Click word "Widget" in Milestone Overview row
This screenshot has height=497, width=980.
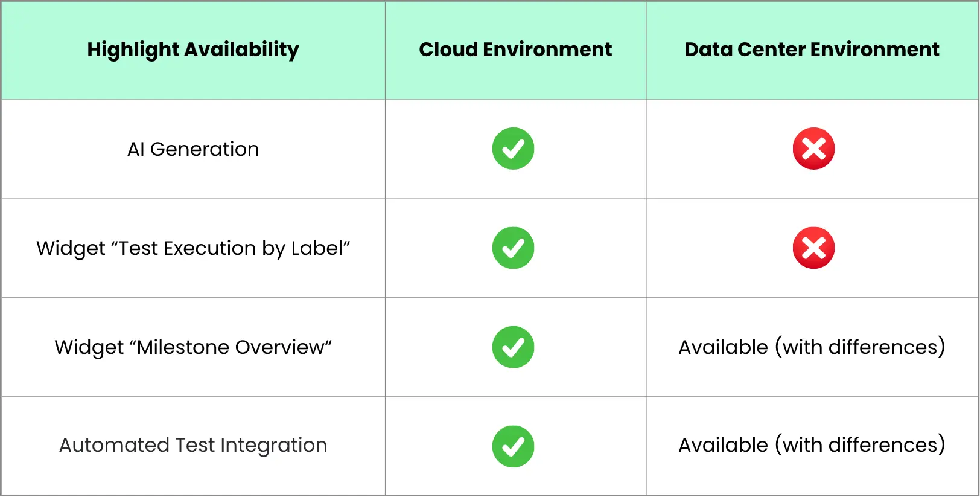point(89,347)
